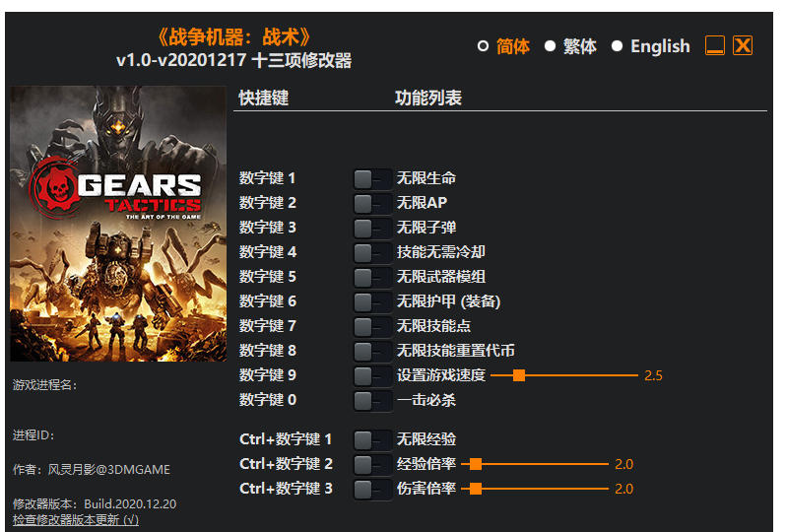Enable the 无限AP switch
Image resolution: width=786 pixels, height=532 pixels.
tap(372, 203)
